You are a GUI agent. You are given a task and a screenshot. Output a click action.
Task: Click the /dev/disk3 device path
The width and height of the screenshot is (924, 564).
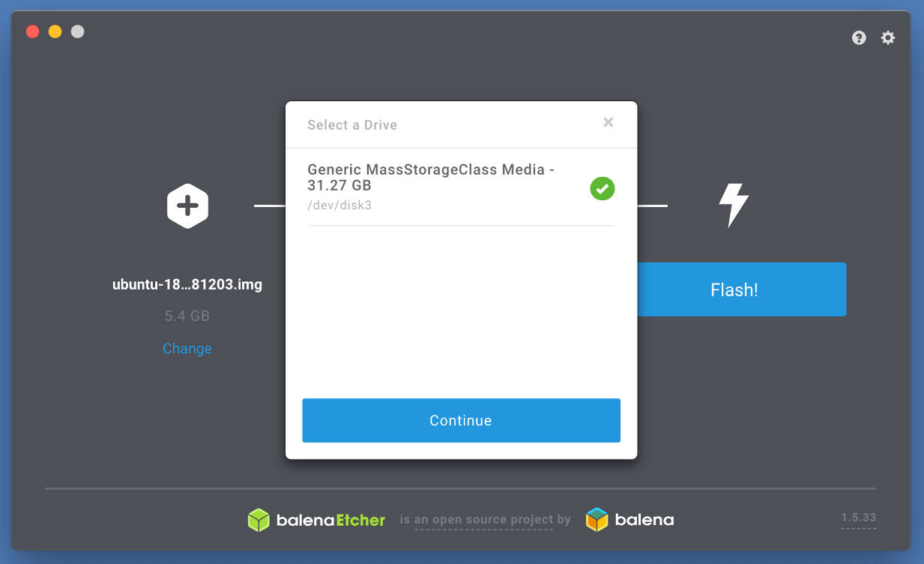(339, 205)
